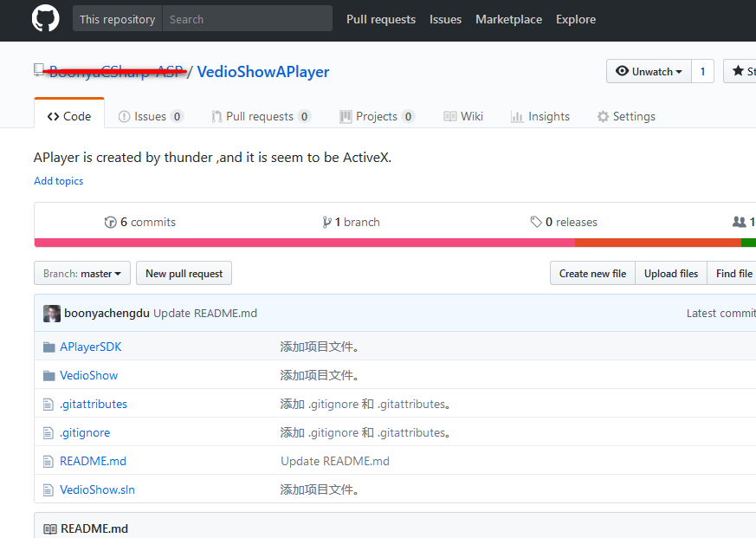Open VedioShow folder link
The width and height of the screenshot is (756, 538).
tap(88, 375)
